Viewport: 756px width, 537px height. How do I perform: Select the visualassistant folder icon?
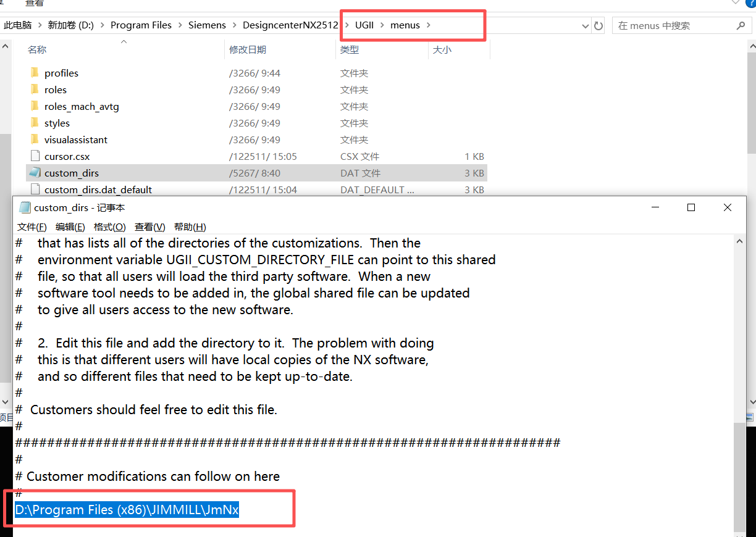(x=35, y=139)
